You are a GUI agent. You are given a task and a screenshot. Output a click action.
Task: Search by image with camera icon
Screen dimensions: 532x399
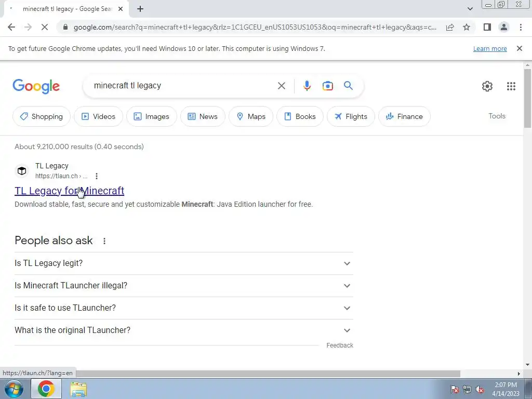tap(327, 86)
